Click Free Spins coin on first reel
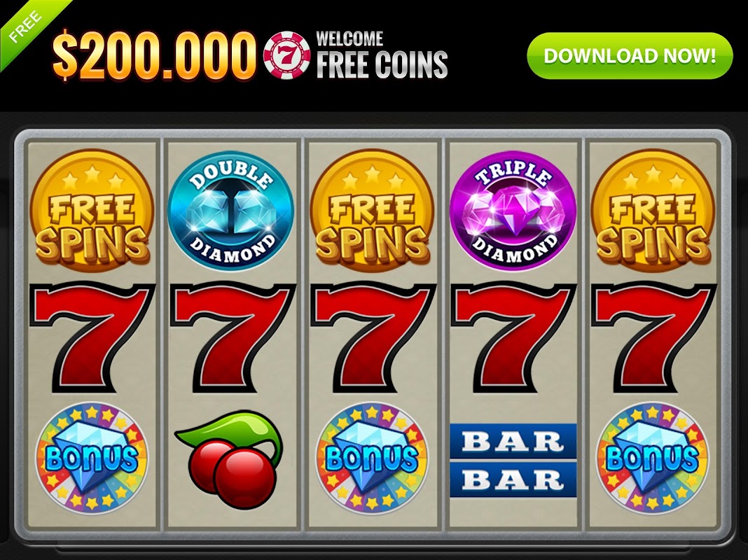The height and width of the screenshot is (560, 748). 92,210
